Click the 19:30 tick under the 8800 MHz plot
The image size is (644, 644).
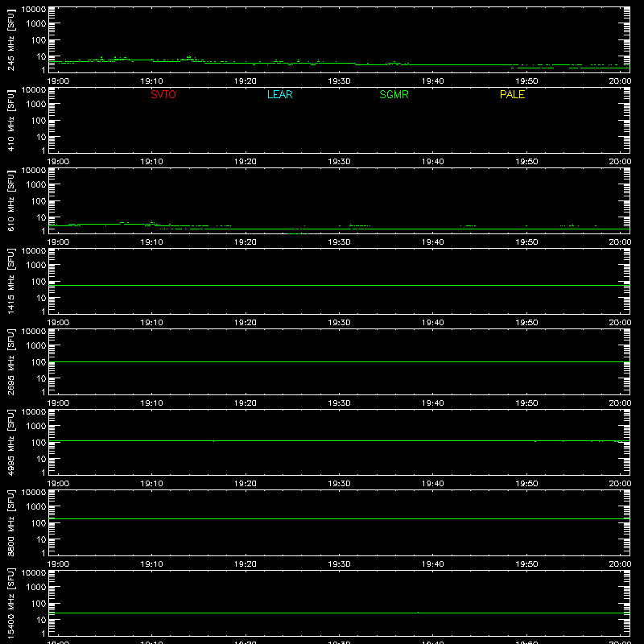[339, 564]
